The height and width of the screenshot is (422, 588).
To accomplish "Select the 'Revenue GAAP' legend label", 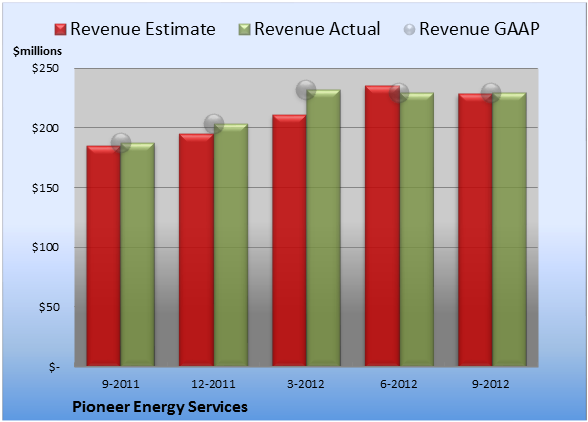I will tap(479, 29).
